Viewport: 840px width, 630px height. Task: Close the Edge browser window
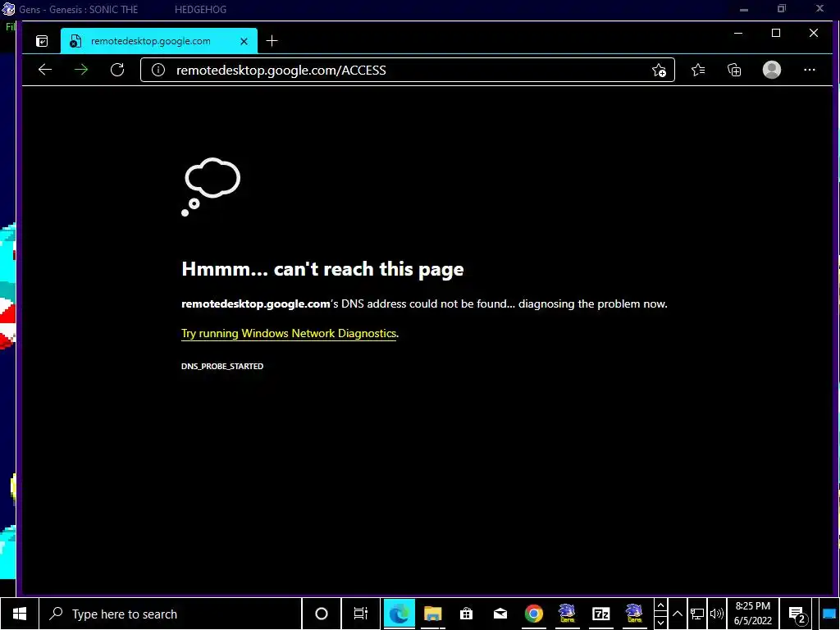(813, 33)
